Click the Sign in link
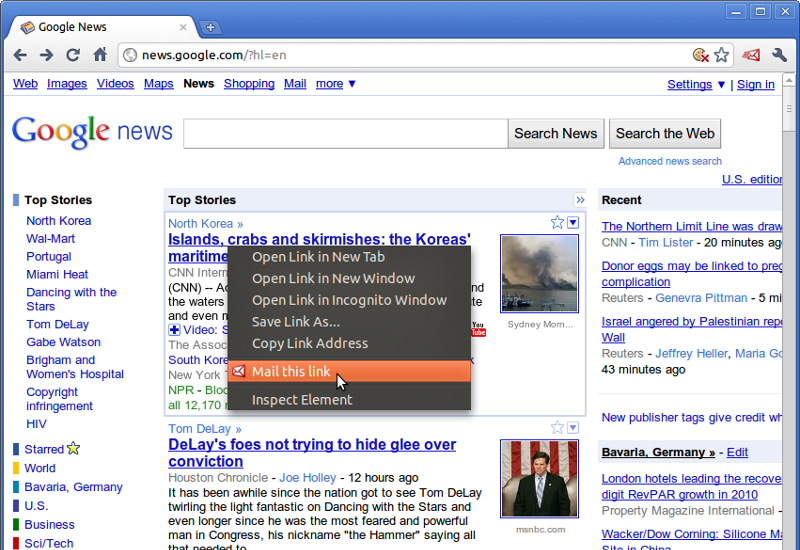The width and height of the screenshot is (800, 550). pos(756,85)
